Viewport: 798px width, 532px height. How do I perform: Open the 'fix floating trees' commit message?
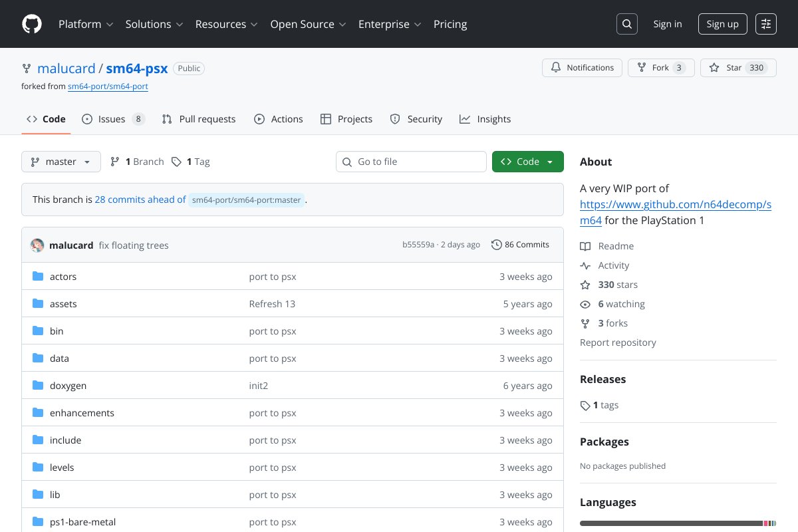tap(134, 245)
